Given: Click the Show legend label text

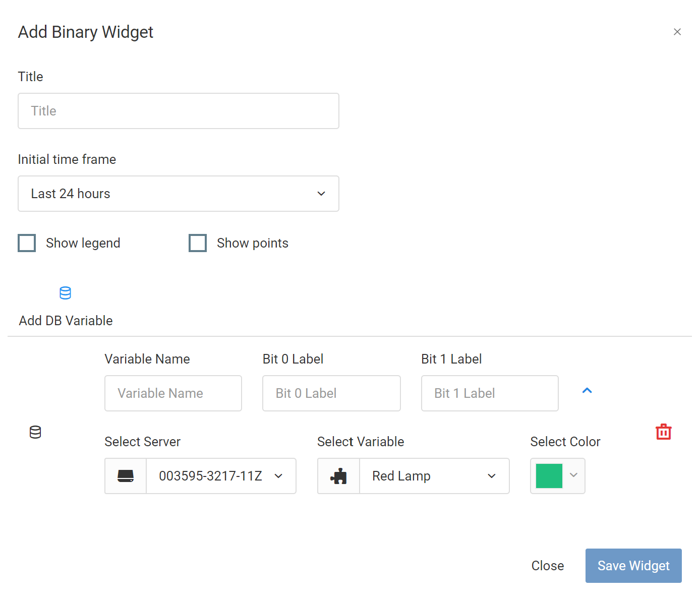Looking at the screenshot, I should pyautogui.click(x=83, y=243).
